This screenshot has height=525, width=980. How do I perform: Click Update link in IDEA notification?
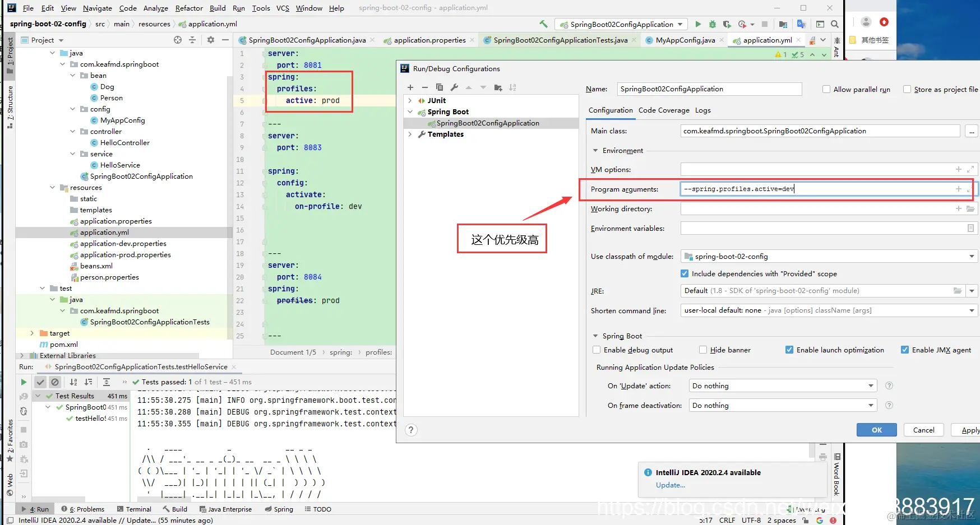pos(671,485)
